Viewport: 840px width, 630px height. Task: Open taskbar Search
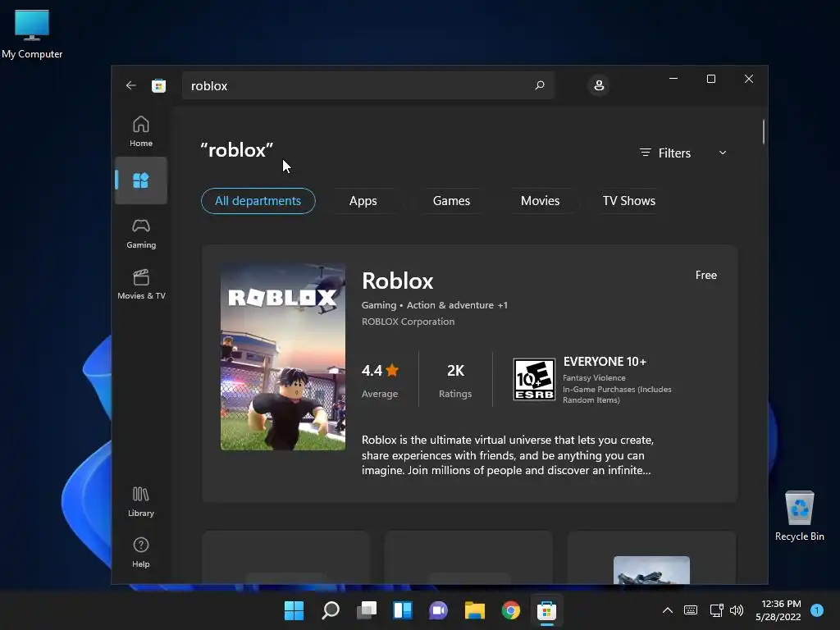tap(330, 610)
